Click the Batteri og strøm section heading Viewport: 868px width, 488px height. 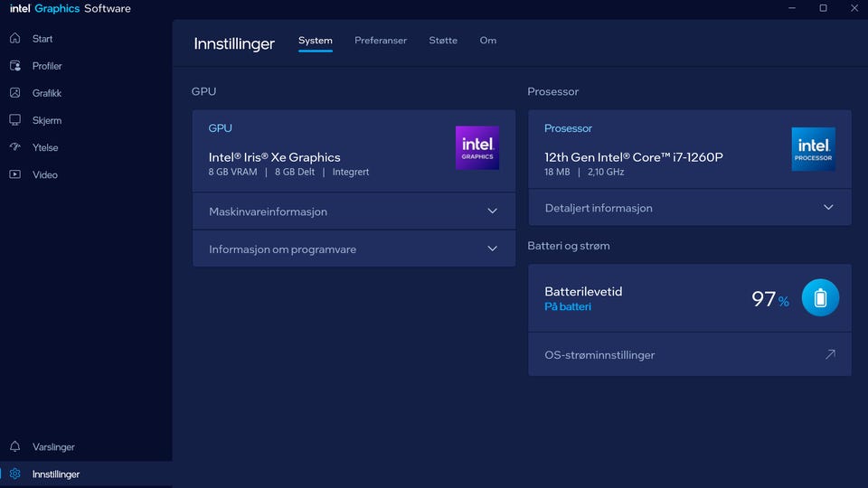[x=569, y=246]
